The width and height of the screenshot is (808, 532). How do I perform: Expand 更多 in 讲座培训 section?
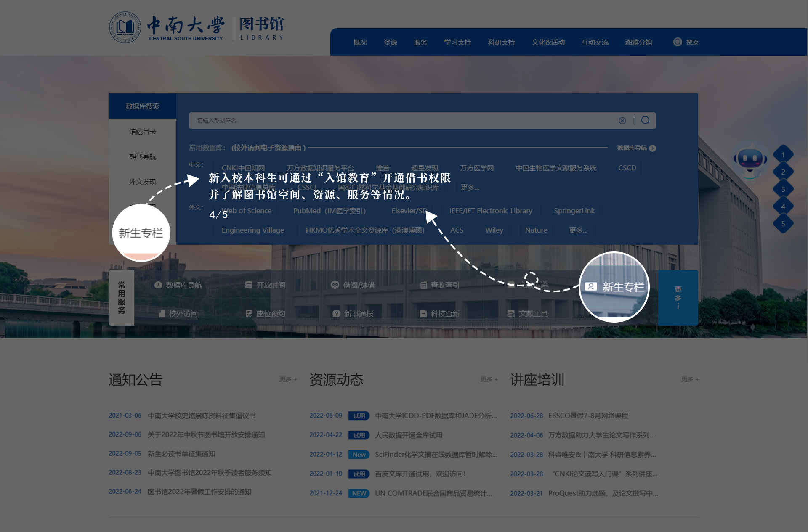[x=690, y=379]
